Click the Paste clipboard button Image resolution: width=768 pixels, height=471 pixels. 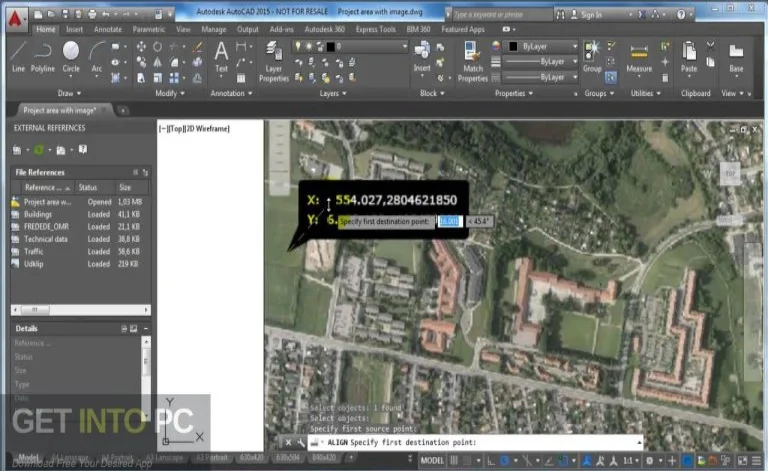[689, 57]
